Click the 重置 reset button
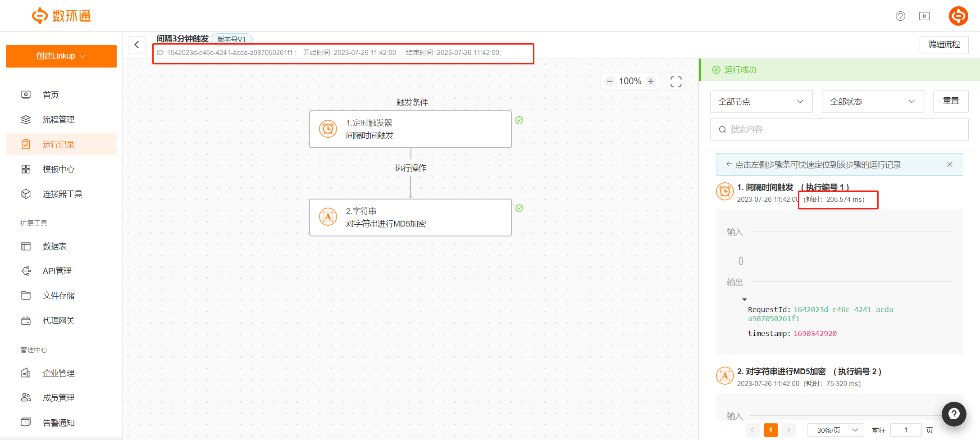The width and height of the screenshot is (980, 440). [951, 101]
